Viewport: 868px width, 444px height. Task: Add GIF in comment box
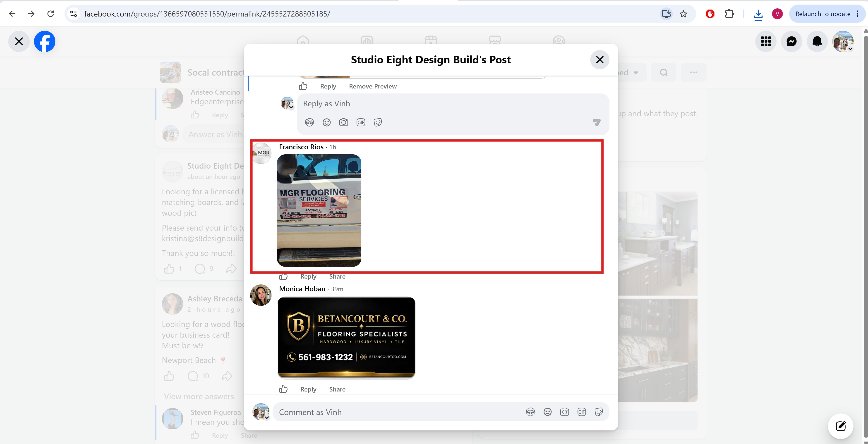tap(582, 412)
